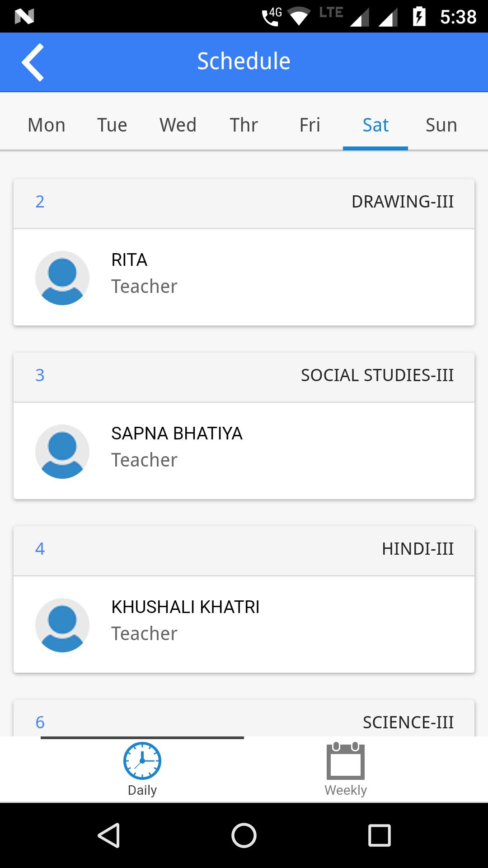Show the Sun schedule tab

[x=441, y=125]
